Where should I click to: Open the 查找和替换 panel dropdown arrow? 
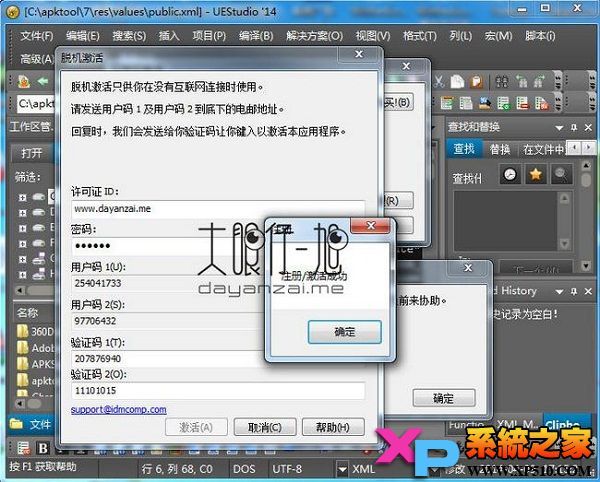(x=559, y=128)
